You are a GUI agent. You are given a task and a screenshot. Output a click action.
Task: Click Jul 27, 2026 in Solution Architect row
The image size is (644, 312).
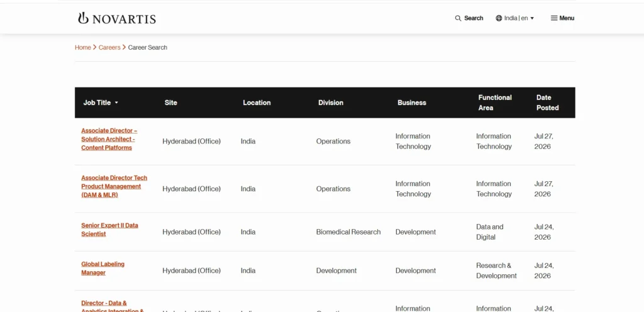(x=544, y=142)
